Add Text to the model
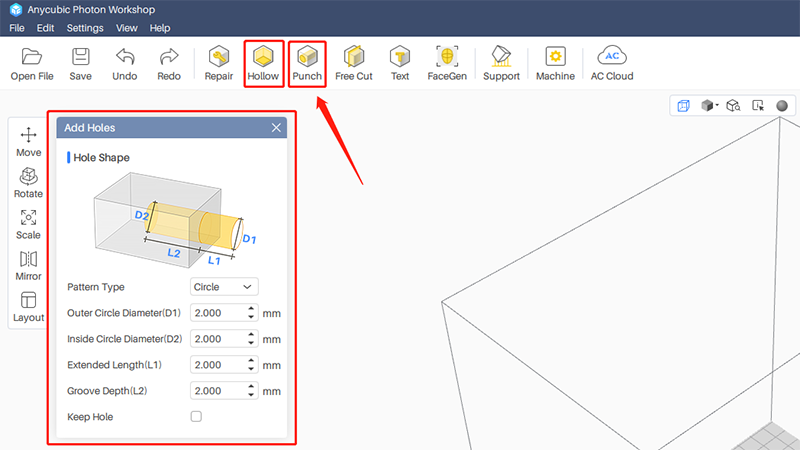The width and height of the screenshot is (800, 450). [x=400, y=64]
